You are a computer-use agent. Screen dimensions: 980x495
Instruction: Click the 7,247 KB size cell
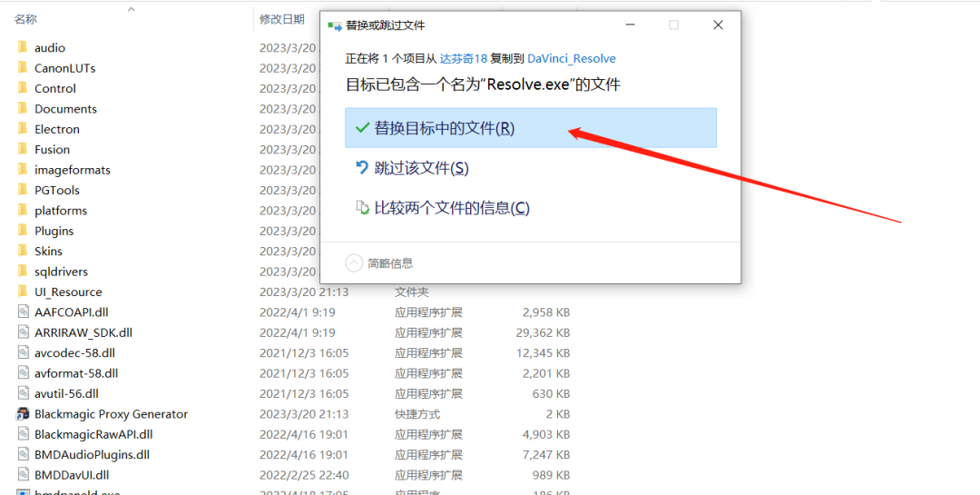click(x=546, y=454)
